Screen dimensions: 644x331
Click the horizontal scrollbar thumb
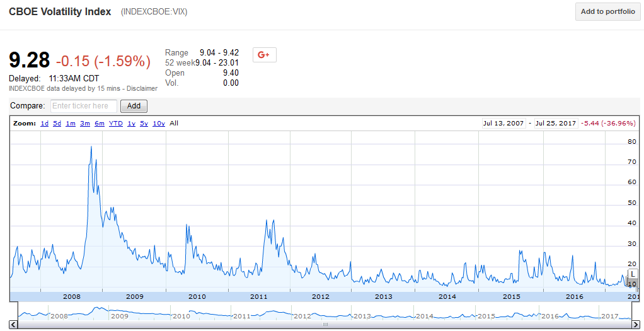tap(325, 325)
